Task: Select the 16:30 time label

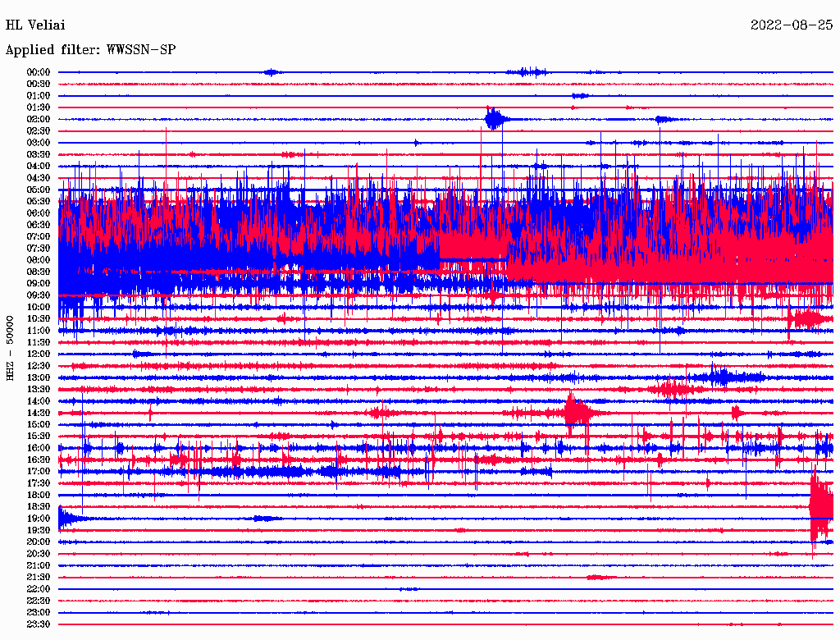Action: 39,460
